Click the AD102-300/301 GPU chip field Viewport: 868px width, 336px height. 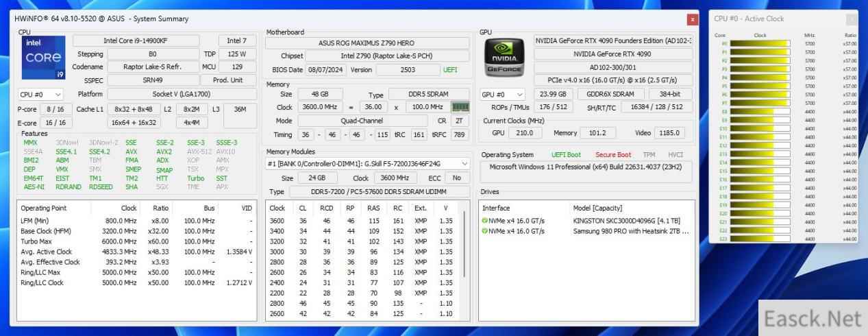(x=612, y=67)
